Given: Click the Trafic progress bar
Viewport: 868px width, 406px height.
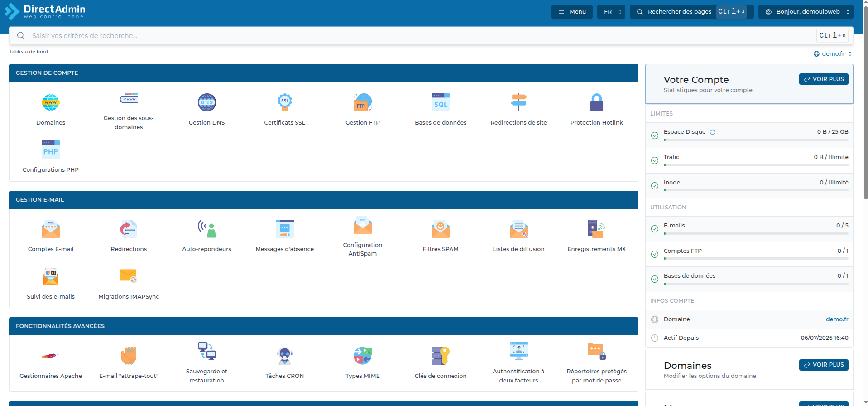Looking at the screenshot, I should click(x=756, y=165).
